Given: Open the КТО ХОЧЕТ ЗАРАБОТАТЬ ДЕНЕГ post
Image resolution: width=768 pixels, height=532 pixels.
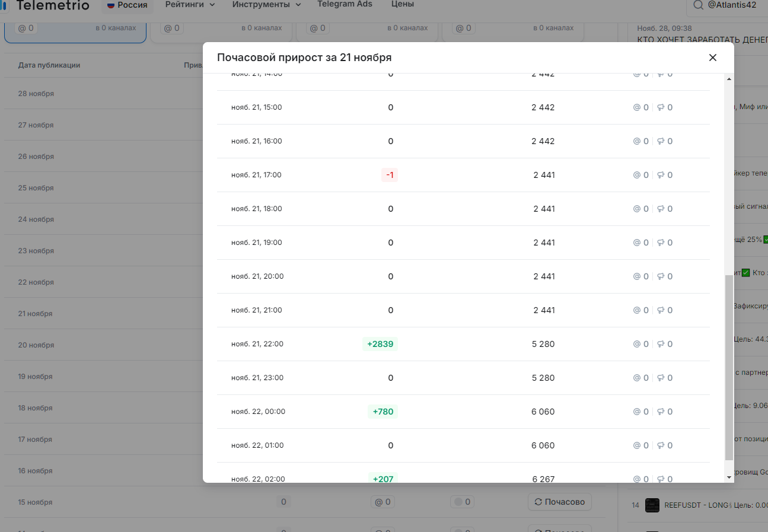Looking at the screenshot, I should 702,40.
